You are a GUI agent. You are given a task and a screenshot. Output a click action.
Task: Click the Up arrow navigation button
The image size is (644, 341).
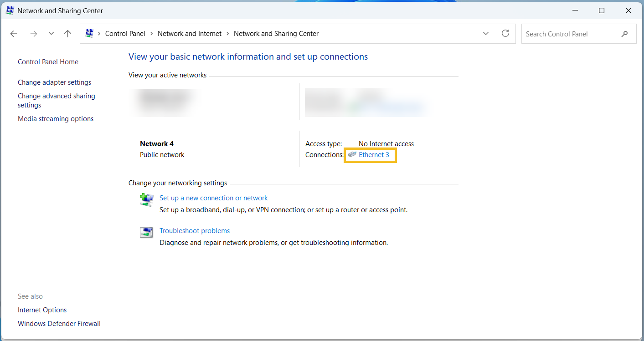[68, 34]
